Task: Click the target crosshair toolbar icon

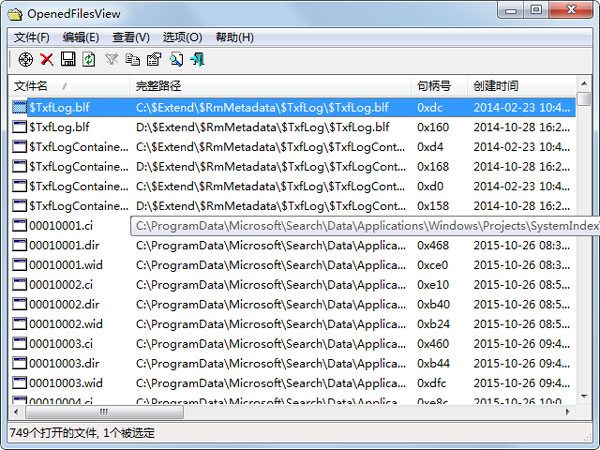Action: coord(26,59)
